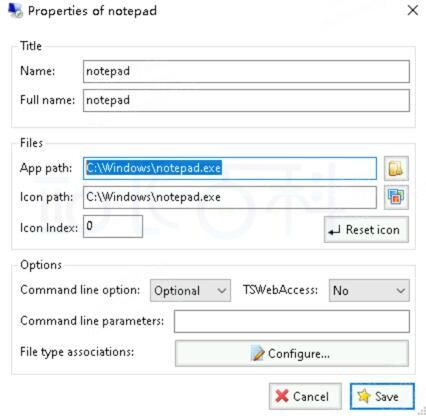Click the highlighted App path field

tap(230, 168)
